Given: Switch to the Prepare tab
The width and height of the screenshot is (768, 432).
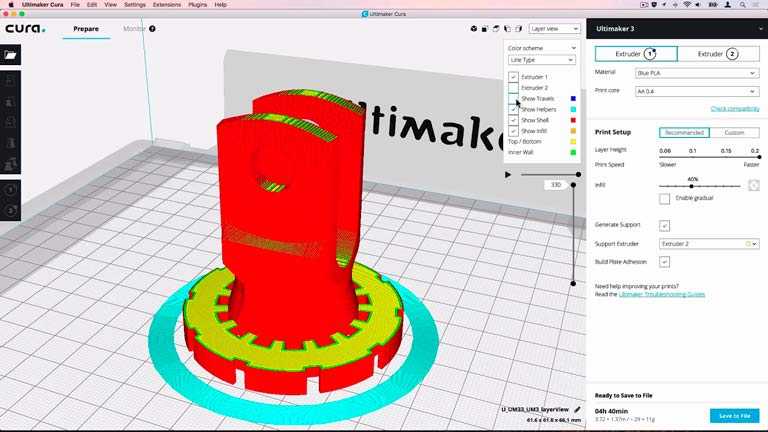Looking at the screenshot, I should coord(86,29).
